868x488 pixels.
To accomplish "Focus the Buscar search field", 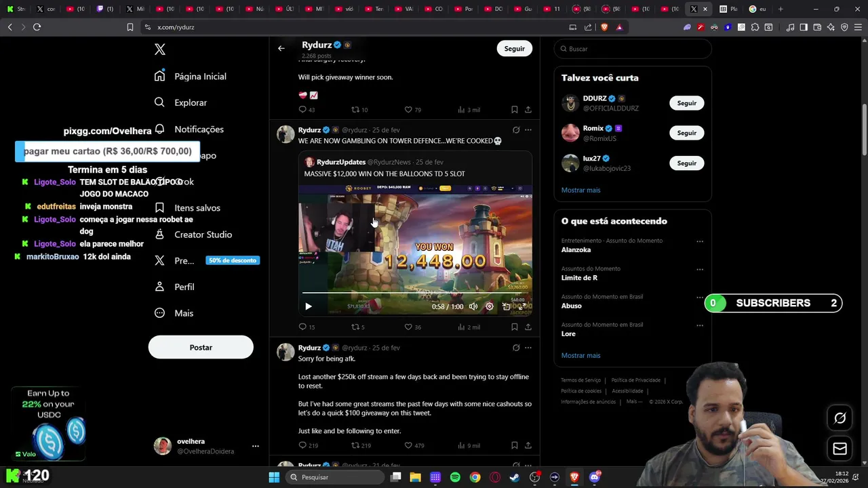I will pyautogui.click(x=633, y=49).
